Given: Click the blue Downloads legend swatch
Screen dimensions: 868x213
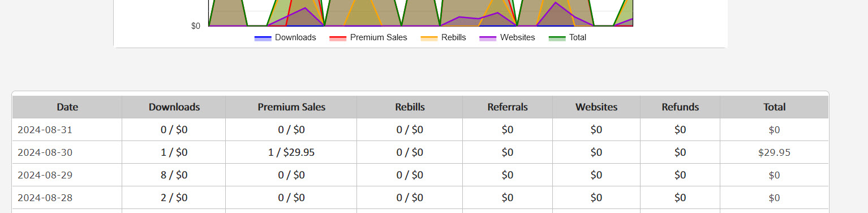Looking at the screenshot, I should coord(263,38).
